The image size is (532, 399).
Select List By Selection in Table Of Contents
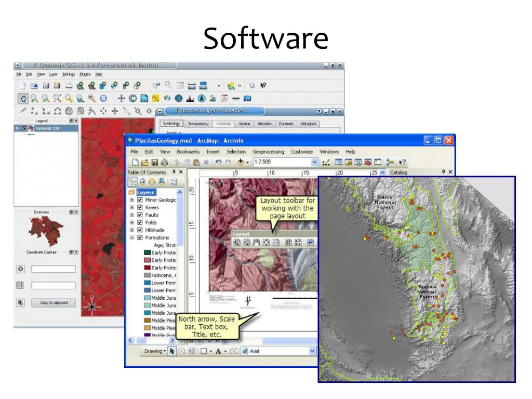162,181
